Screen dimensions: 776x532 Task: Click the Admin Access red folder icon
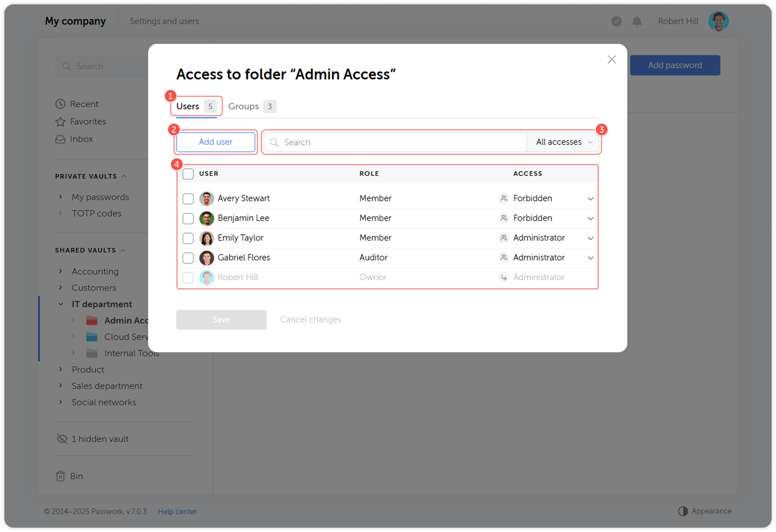[x=91, y=320]
